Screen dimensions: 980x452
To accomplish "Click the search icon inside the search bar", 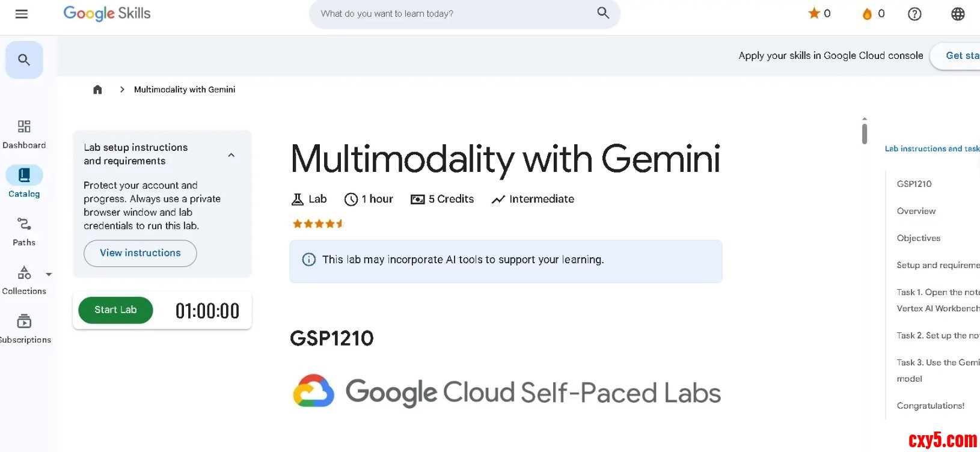I will tap(602, 13).
